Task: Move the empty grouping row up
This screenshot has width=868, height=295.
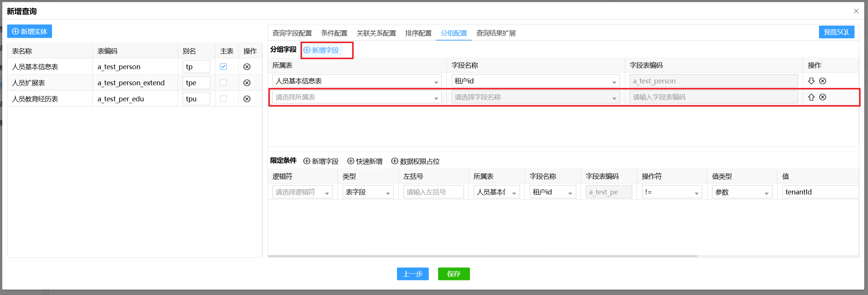Action: click(x=811, y=97)
